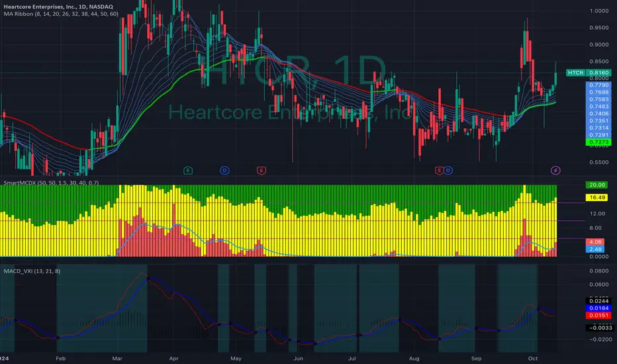This screenshot has width=617, height=364.
Task: Select the SmartMCDX indicator legend
Action: coord(51,183)
